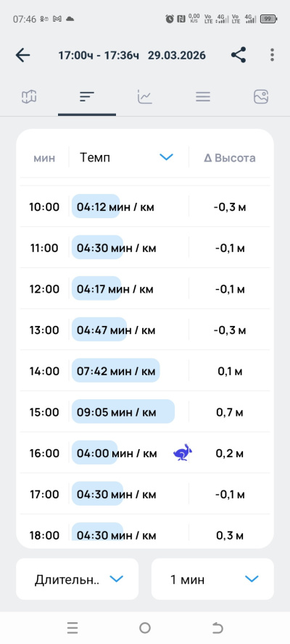
Task: Tap Android home navigation circle
Action: tap(144, 627)
